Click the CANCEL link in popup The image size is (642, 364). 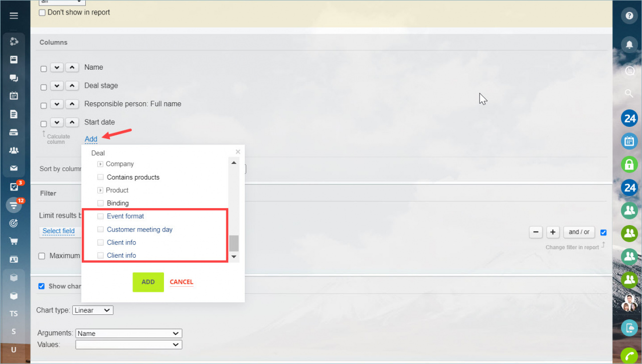click(182, 282)
